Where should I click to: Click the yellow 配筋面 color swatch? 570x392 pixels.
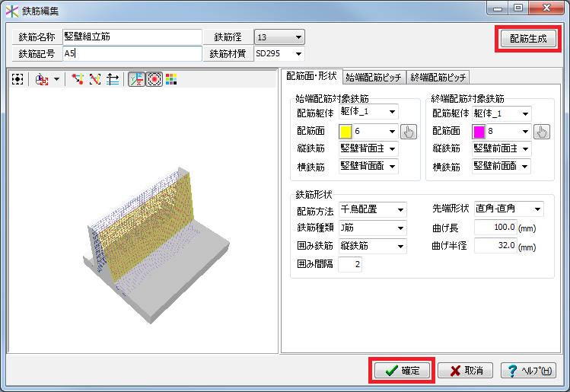346,132
